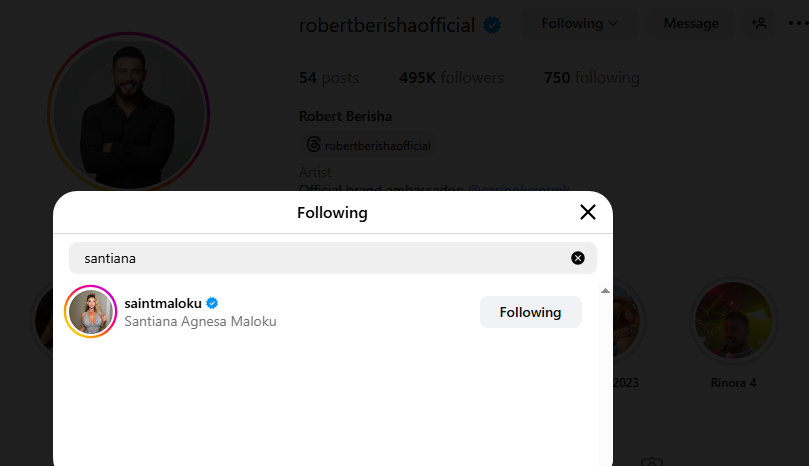This screenshot has width=809, height=466.
Task: Click the add-person suggestions icon
Action: point(760,24)
